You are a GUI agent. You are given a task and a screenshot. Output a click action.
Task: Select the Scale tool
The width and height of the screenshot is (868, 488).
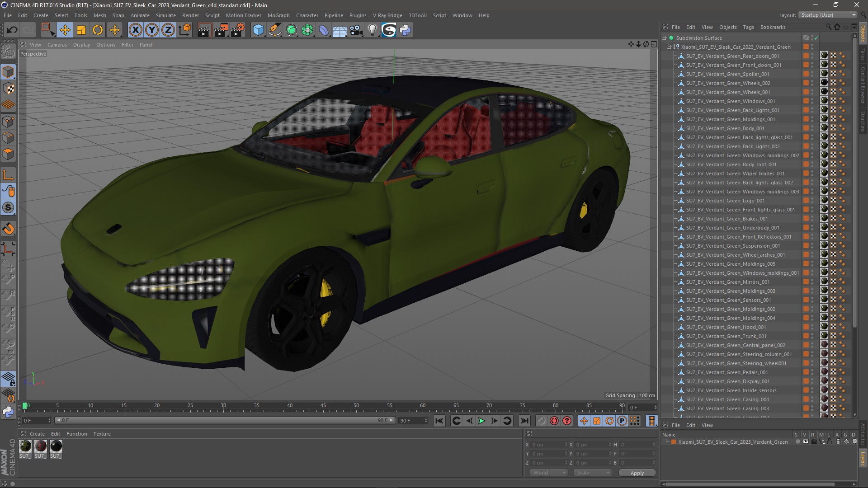(81, 30)
